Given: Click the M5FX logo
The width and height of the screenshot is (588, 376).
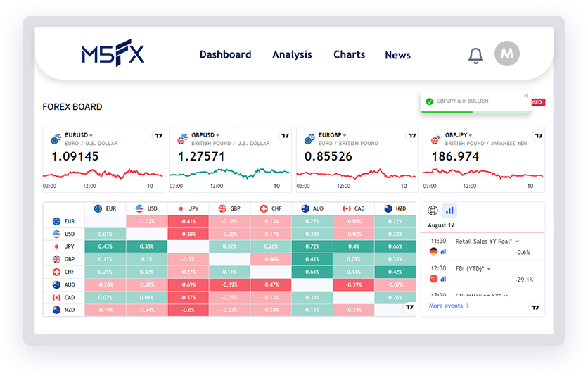Looking at the screenshot, I should [x=113, y=55].
